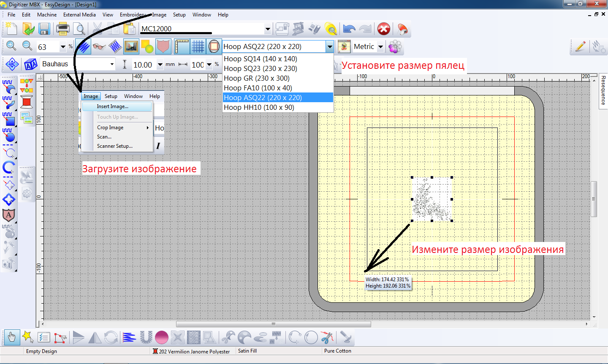Image resolution: width=608 pixels, height=364 pixels.
Task: Click the lettering A shield tool
Action: [x=8, y=215]
